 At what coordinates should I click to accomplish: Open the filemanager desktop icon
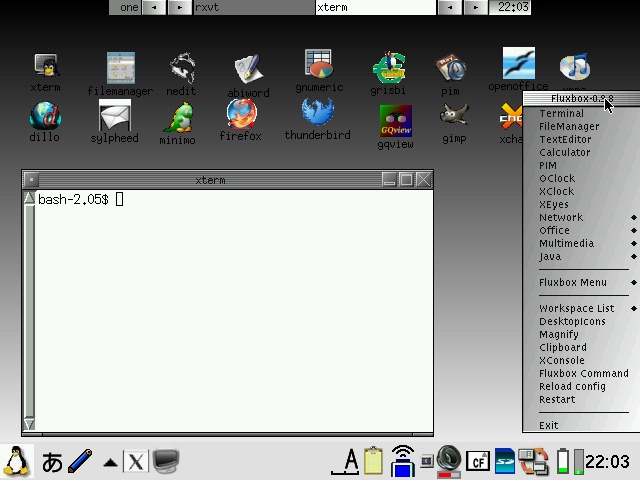(120, 71)
